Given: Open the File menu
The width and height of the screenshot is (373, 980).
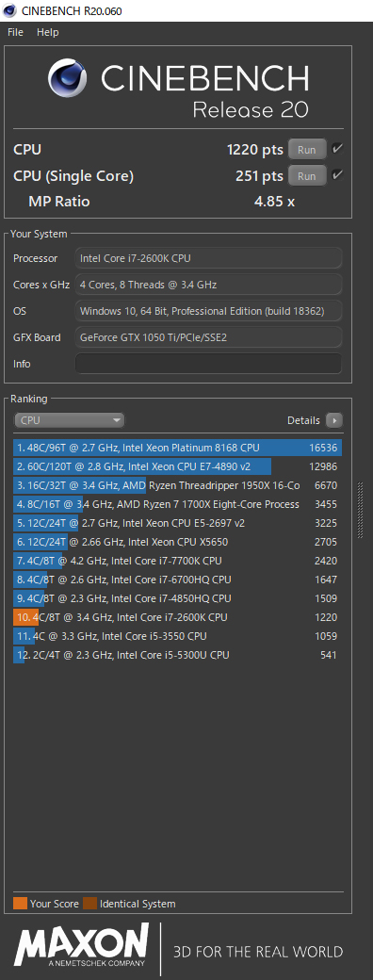Looking at the screenshot, I should pos(16,32).
